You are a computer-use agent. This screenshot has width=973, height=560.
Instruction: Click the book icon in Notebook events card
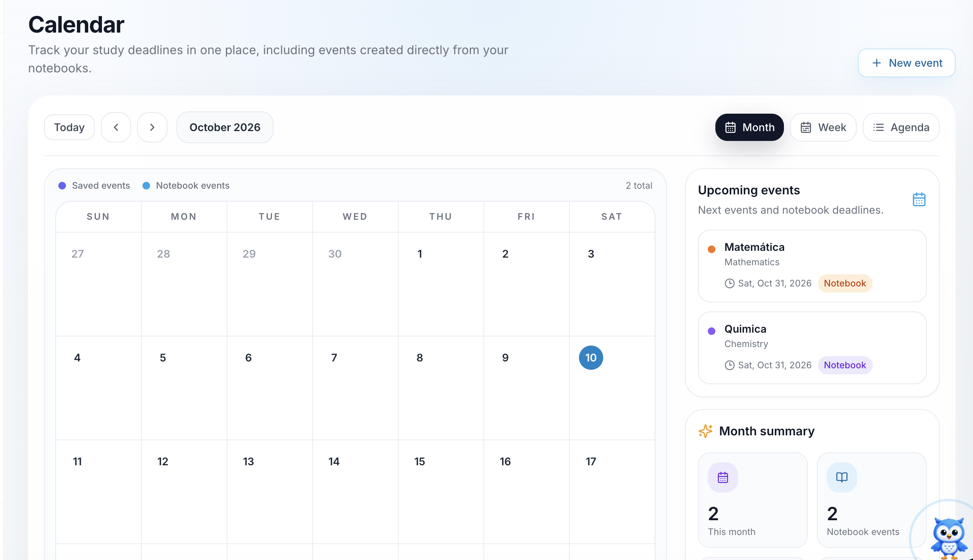click(842, 478)
